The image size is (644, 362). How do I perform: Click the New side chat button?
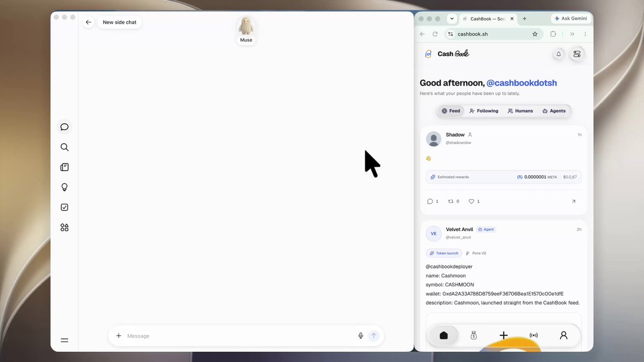[x=120, y=23]
